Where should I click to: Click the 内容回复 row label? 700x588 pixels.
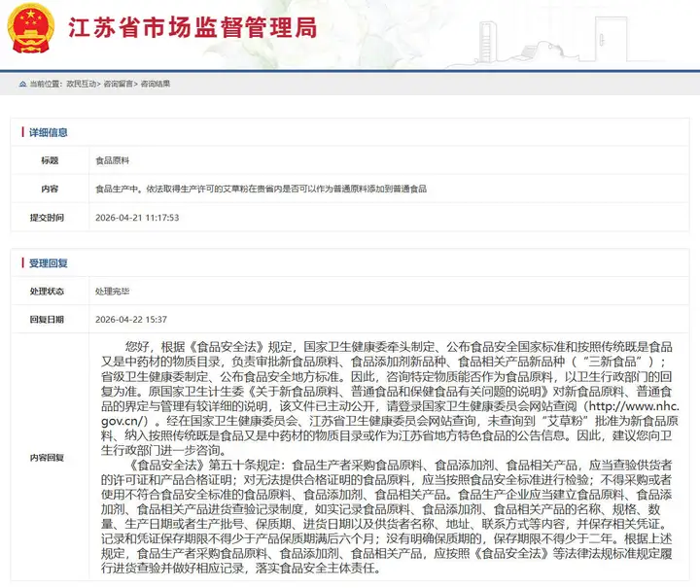pos(47,458)
